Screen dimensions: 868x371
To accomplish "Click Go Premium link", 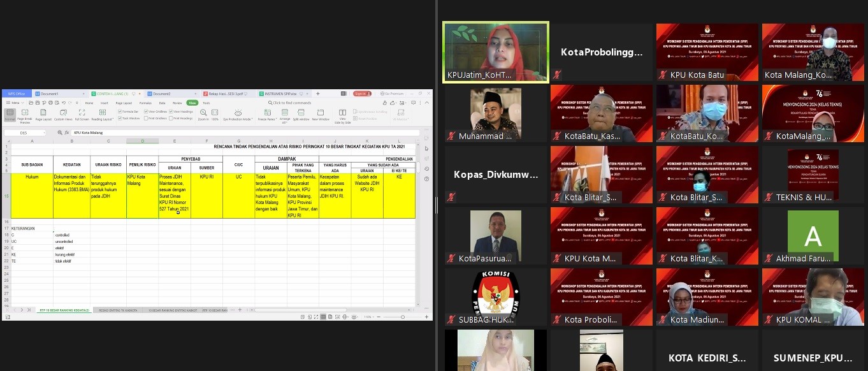I will [393, 94].
